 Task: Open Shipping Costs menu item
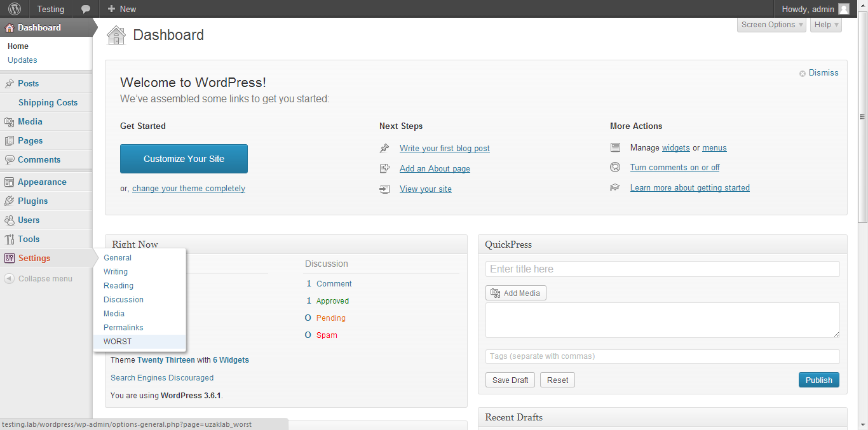click(x=48, y=102)
